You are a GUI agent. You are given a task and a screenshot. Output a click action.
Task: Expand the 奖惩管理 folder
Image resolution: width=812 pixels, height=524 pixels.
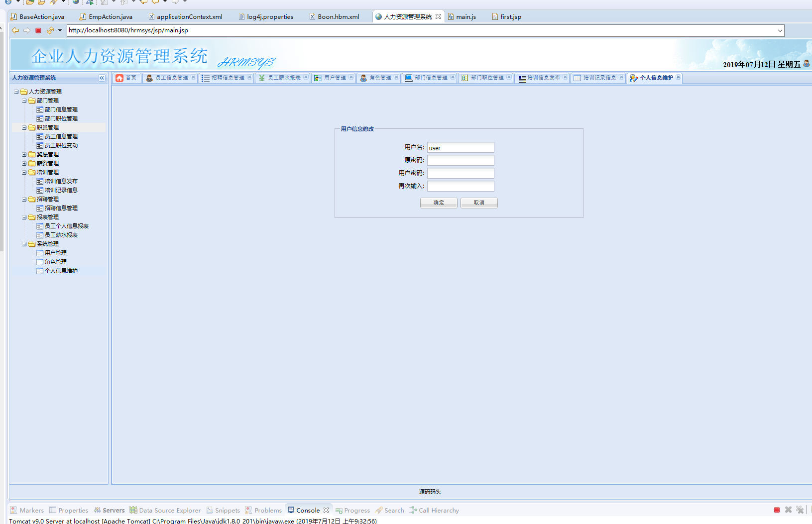(24, 154)
